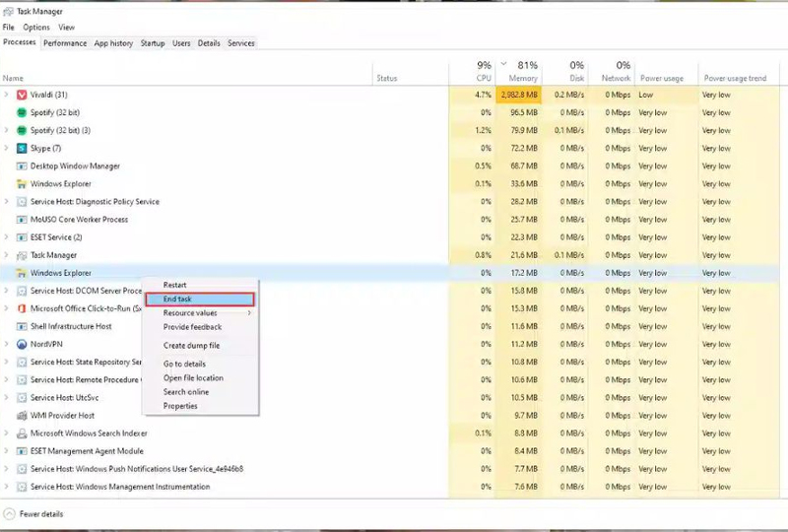Open the Options menu
Image resolution: width=788 pixels, height=532 pixels.
pos(36,28)
